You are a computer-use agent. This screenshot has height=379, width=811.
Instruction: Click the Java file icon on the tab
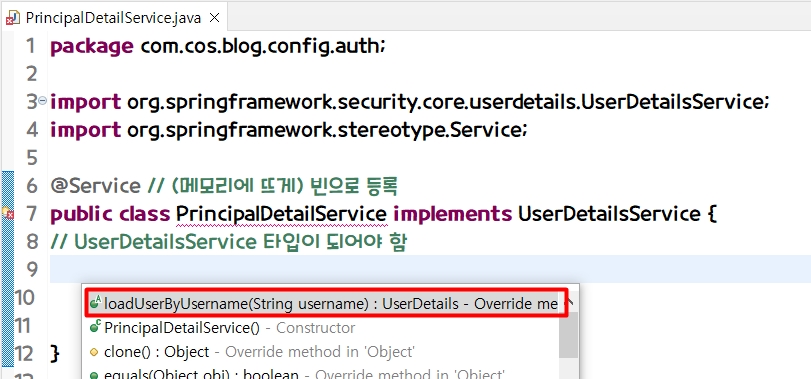point(13,19)
